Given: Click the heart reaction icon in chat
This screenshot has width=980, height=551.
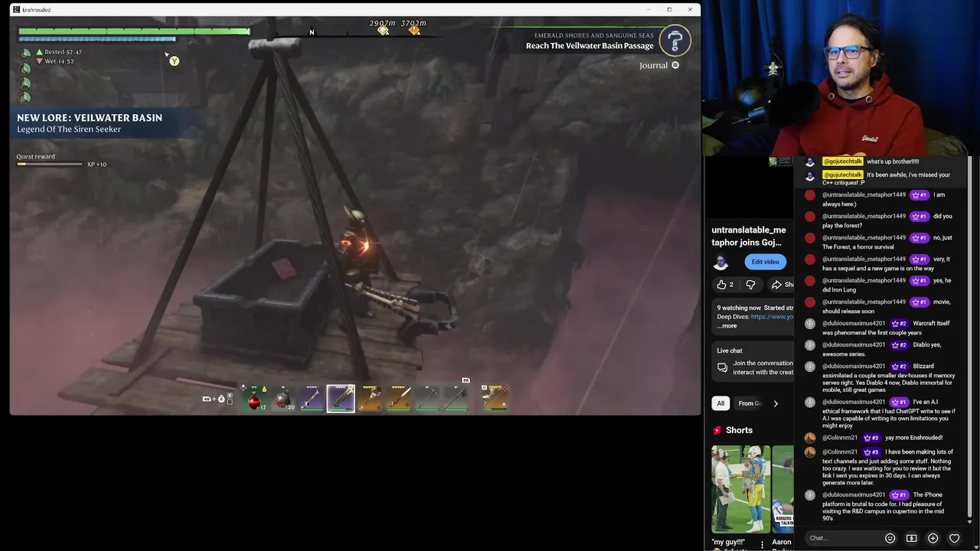Looking at the screenshot, I should click(x=954, y=538).
